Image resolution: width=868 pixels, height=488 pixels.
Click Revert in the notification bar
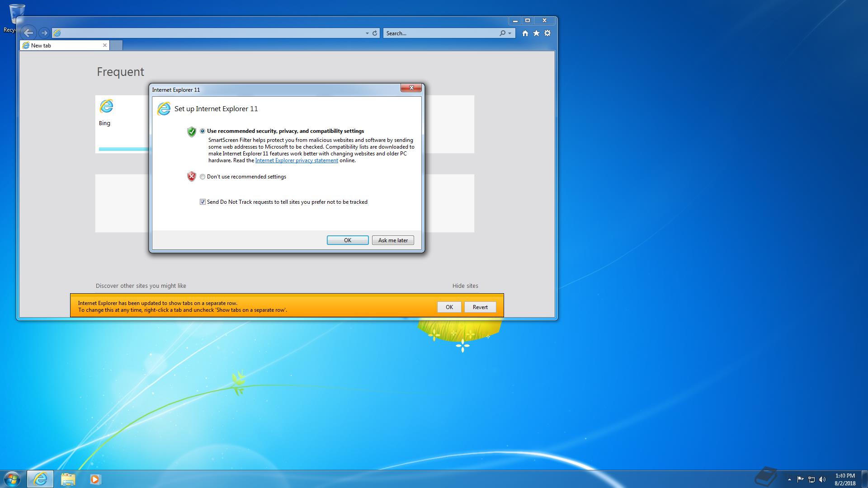[x=480, y=307]
